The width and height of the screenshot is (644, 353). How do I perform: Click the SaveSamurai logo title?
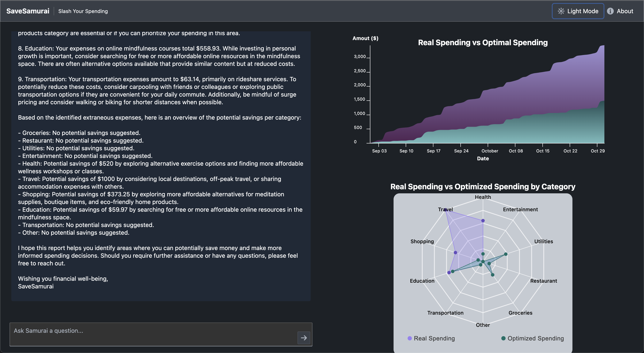click(x=28, y=11)
